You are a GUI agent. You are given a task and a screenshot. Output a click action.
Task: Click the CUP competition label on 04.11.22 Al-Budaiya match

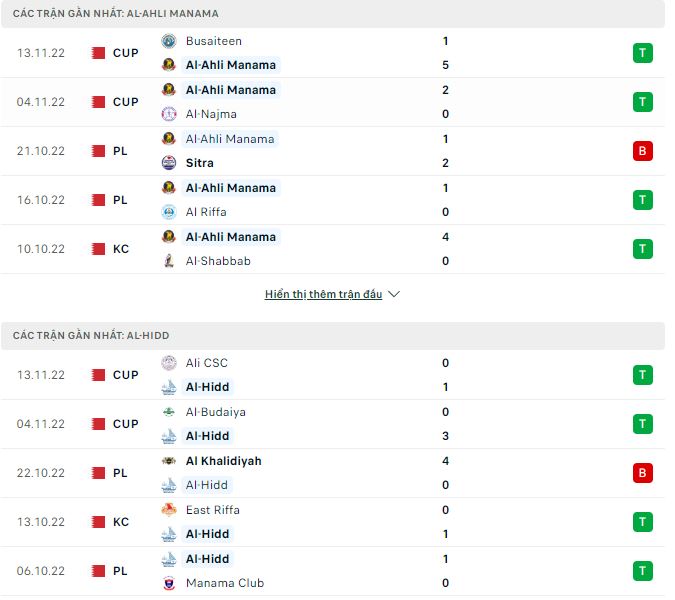pyautogui.click(x=126, y=424)
